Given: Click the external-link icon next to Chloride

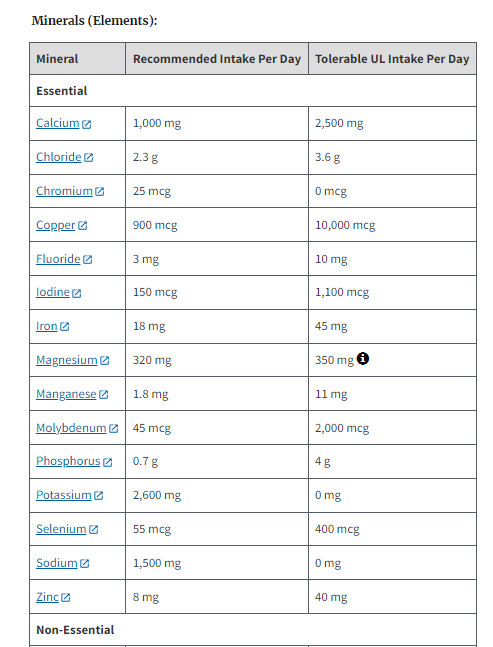Looking at the screenshot, I should tap(89, 158).
